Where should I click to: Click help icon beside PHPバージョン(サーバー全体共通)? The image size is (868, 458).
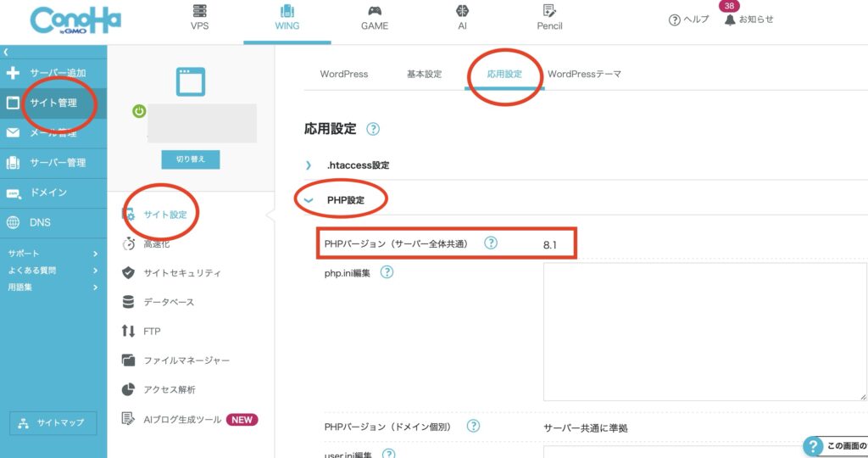490,243
